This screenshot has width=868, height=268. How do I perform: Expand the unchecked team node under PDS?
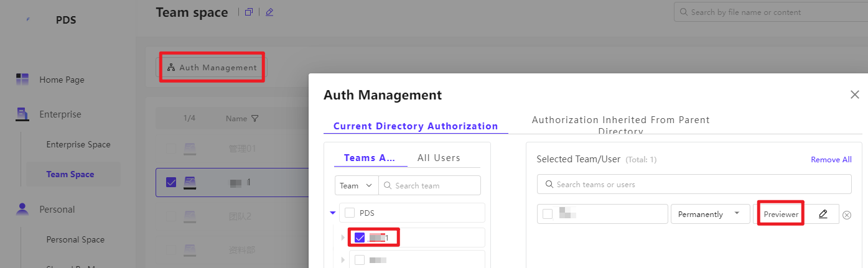pos(343,260)
